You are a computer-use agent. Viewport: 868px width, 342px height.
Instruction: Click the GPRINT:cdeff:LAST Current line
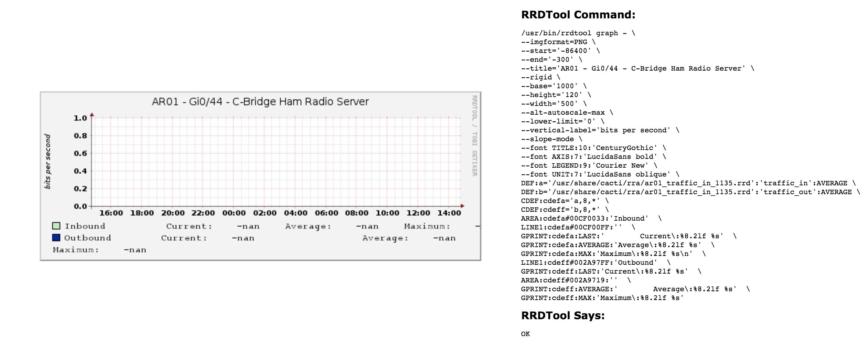point(611,271)
